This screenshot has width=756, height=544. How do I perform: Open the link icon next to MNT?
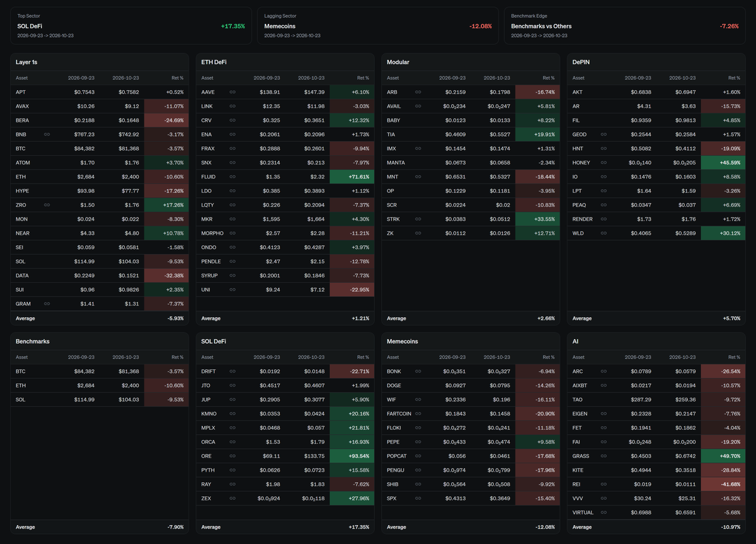(x=418, y=177)
